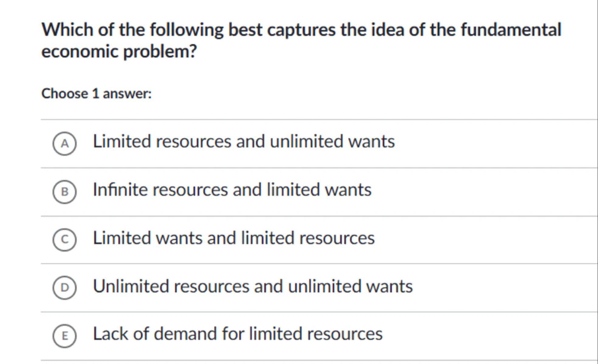Click the word 'fundamental' in the question
Viewport: 598px width, 364px height.
pos(511,30)
